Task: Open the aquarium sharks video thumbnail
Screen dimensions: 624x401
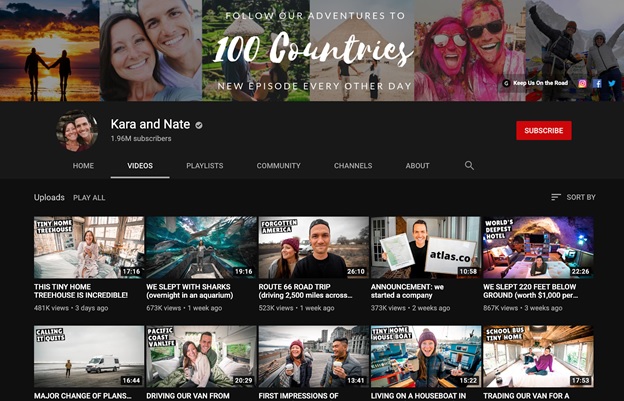Action: tap(201, 247)
